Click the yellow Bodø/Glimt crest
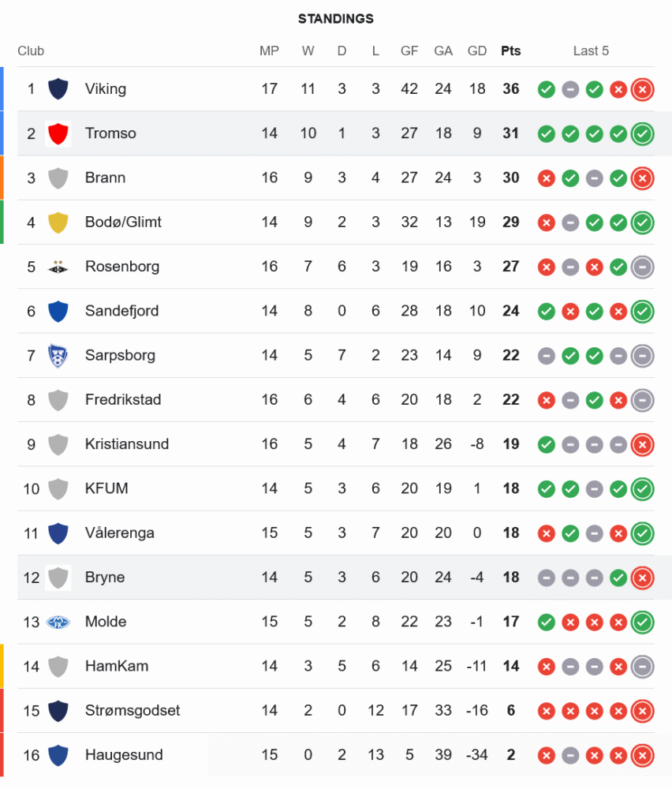 coord(58,222)
